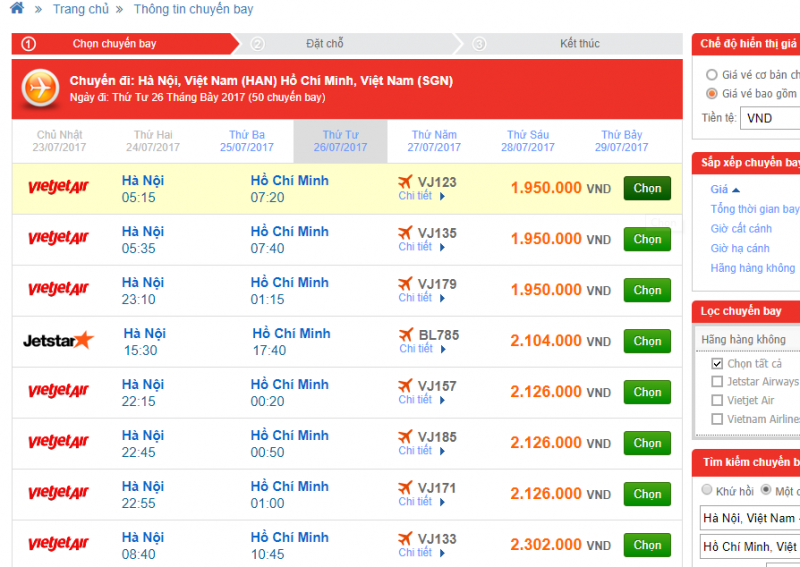
Task: Expand Chi tiết for flight VJ135
Action: (422, 247)
